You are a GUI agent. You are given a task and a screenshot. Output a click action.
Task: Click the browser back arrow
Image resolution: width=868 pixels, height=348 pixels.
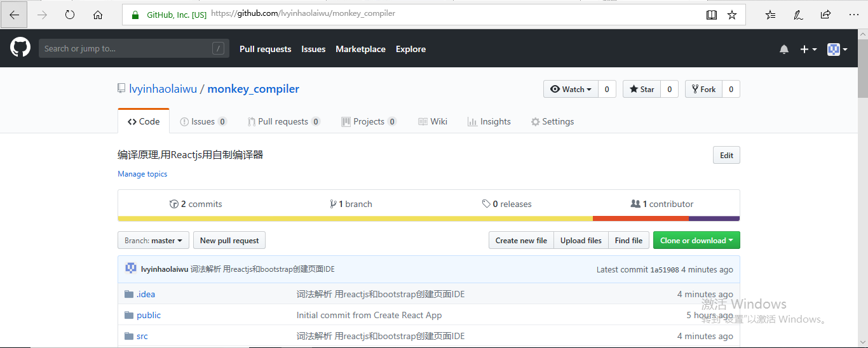[x=14, y=15]
